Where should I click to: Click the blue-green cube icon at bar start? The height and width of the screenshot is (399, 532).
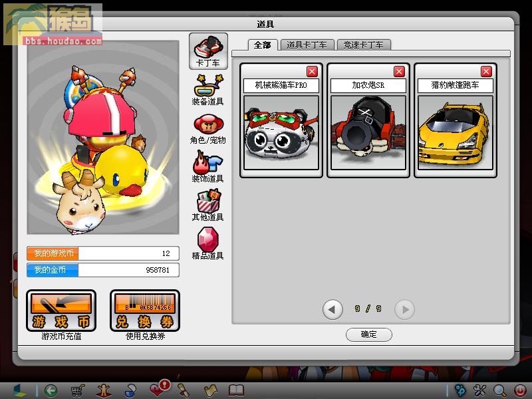20,390
